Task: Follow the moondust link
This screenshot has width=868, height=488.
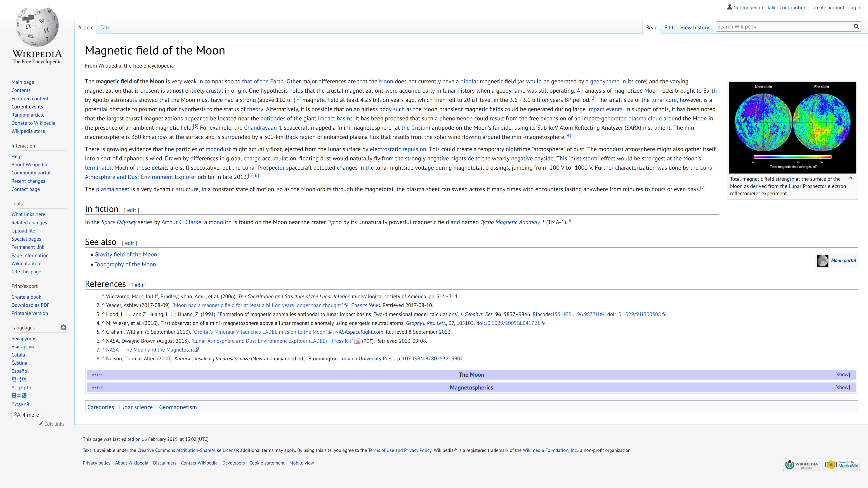Action: tap(218, 149)
